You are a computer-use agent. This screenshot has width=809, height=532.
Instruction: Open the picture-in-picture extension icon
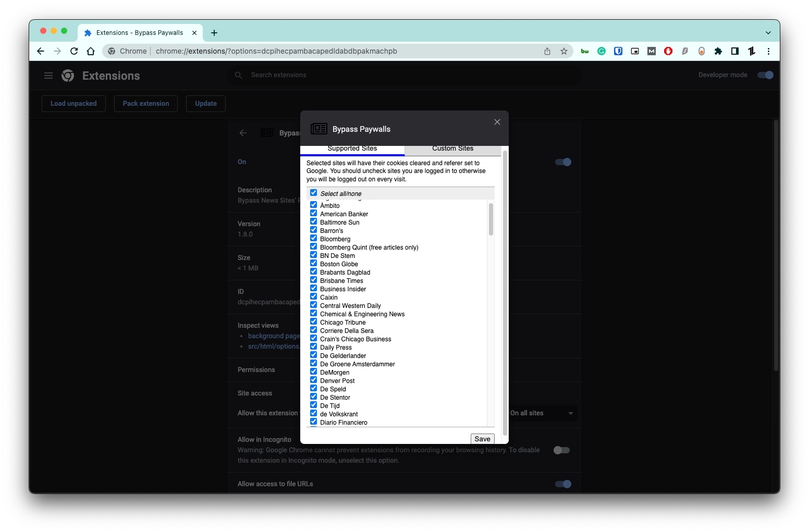634,51
